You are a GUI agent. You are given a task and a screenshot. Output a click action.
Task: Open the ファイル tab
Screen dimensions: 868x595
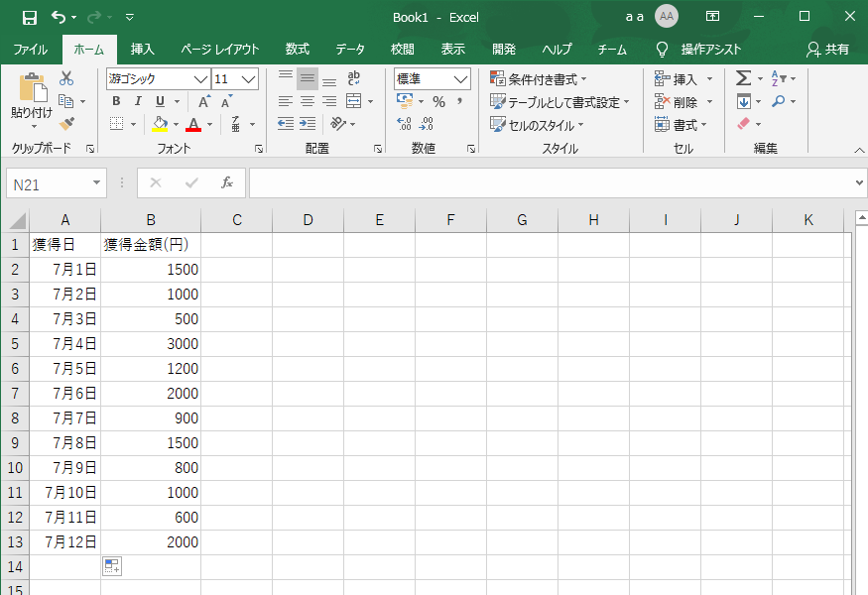coord(31,50)
